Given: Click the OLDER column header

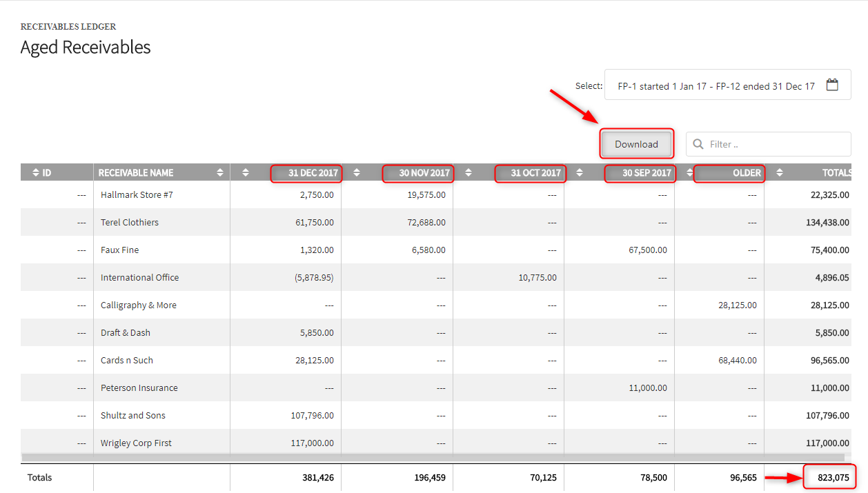Looking at the screenshot, I should click(x=747, y=172).
